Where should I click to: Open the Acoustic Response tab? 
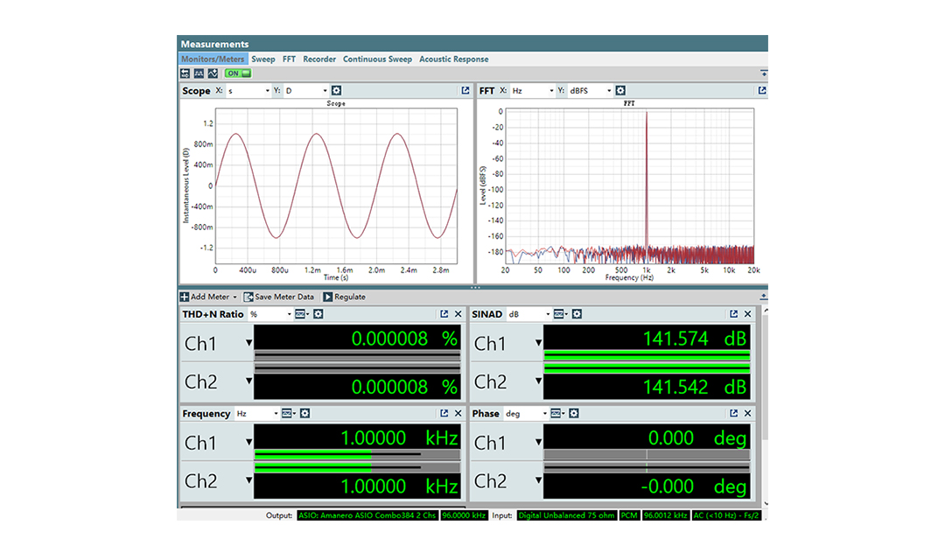(x=453, y=59)
